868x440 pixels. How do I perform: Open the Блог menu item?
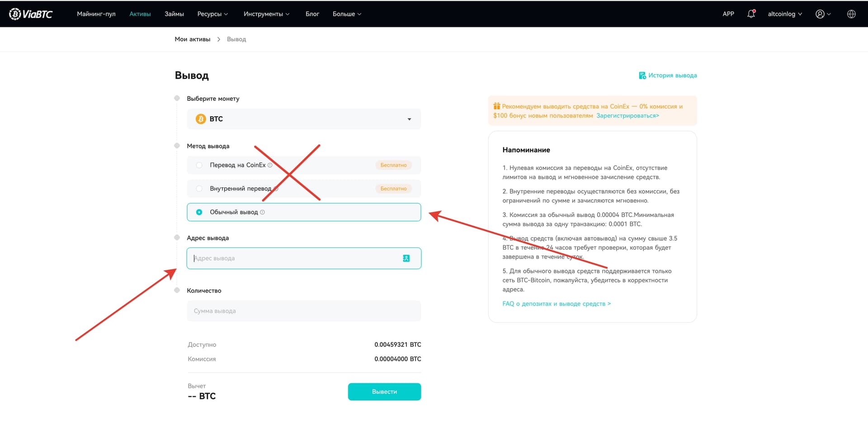(x=312, y=14)
